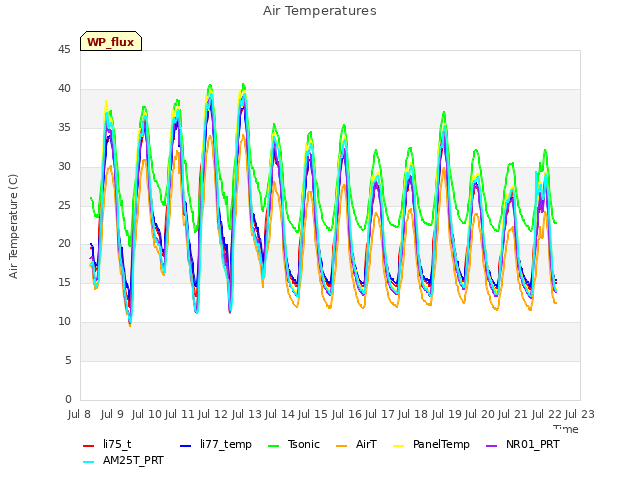Click the Jul 22 x-axis label

(x=547, y=415)
